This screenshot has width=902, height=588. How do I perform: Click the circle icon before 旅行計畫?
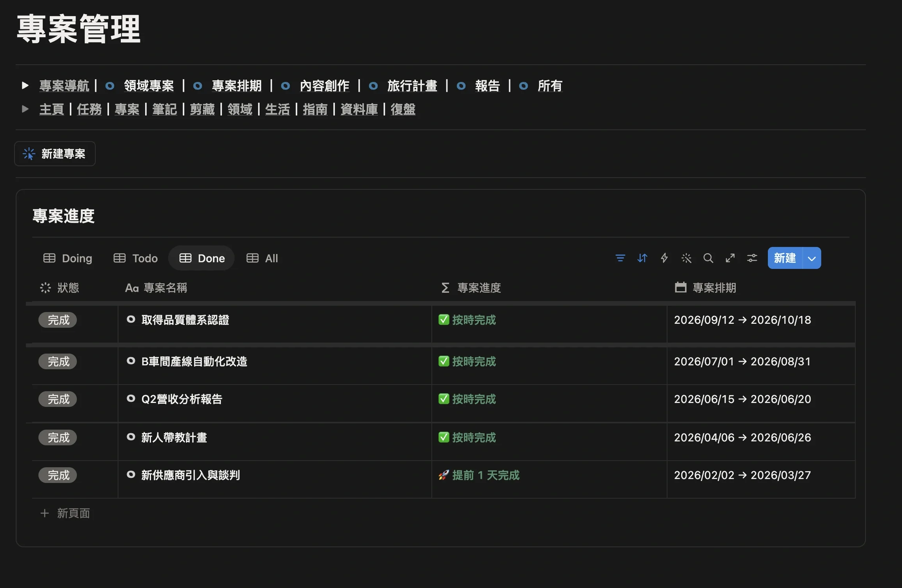373,85
